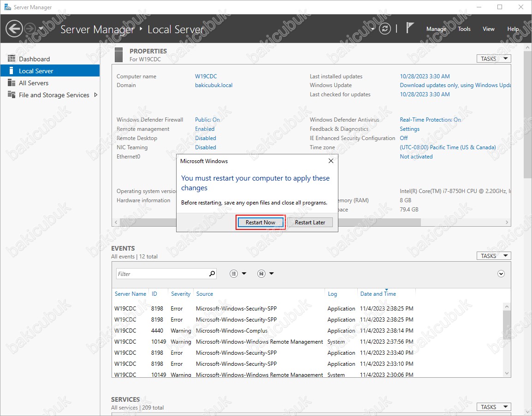Click the back navigation arrow
The height and width of the screenshot is (416, 532).
click(14, 29)
